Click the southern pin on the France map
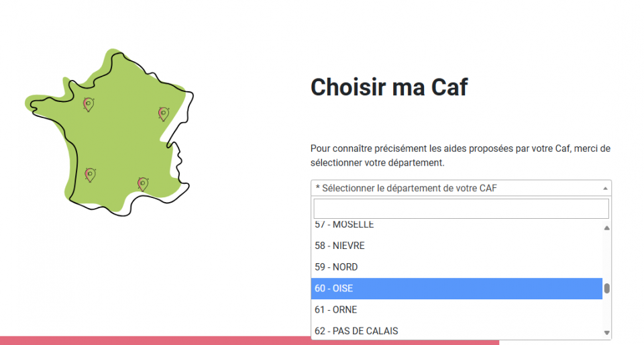 point(142,183)
